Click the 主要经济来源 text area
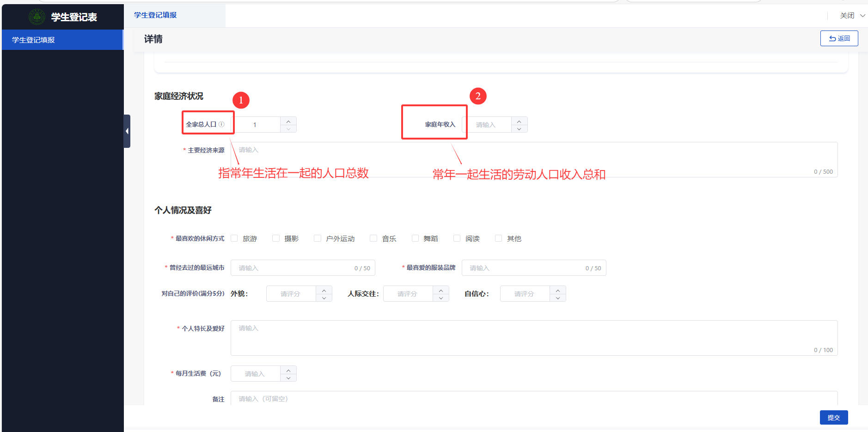The image size is (868, 432). tap(533, 159)
